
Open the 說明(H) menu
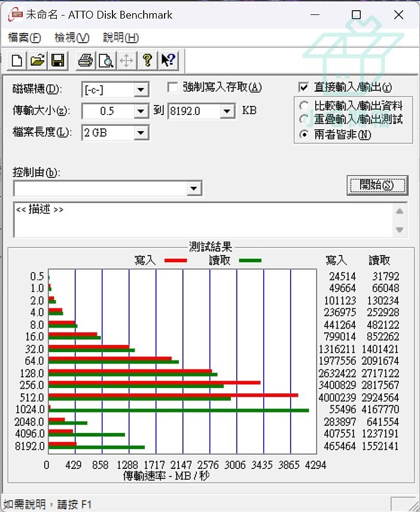point(121,38)
